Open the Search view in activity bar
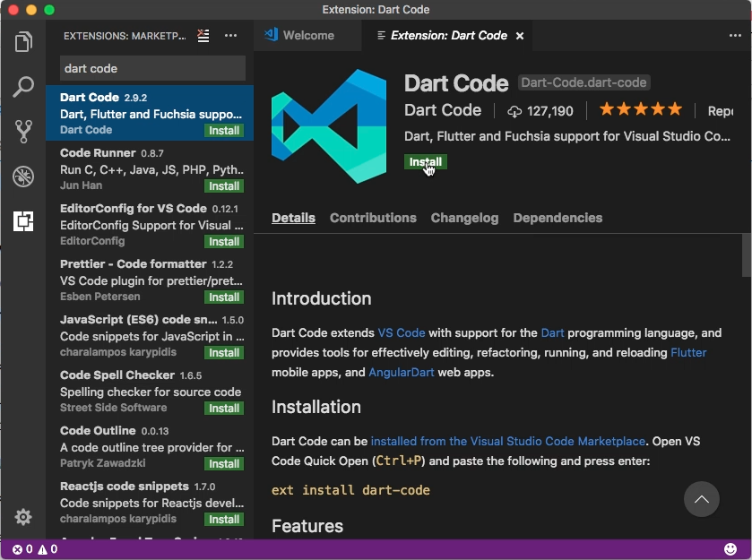This screenshot has width=752, height=560. [23, 87]
